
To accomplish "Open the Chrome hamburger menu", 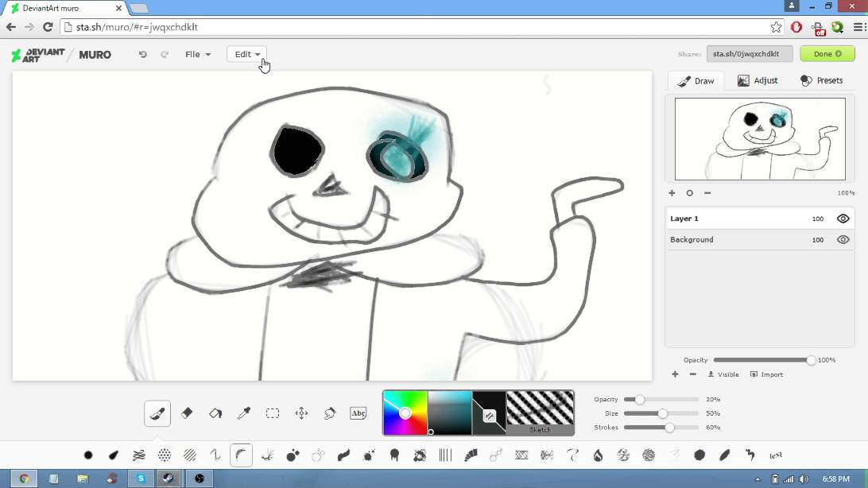I will coord(859,26).
